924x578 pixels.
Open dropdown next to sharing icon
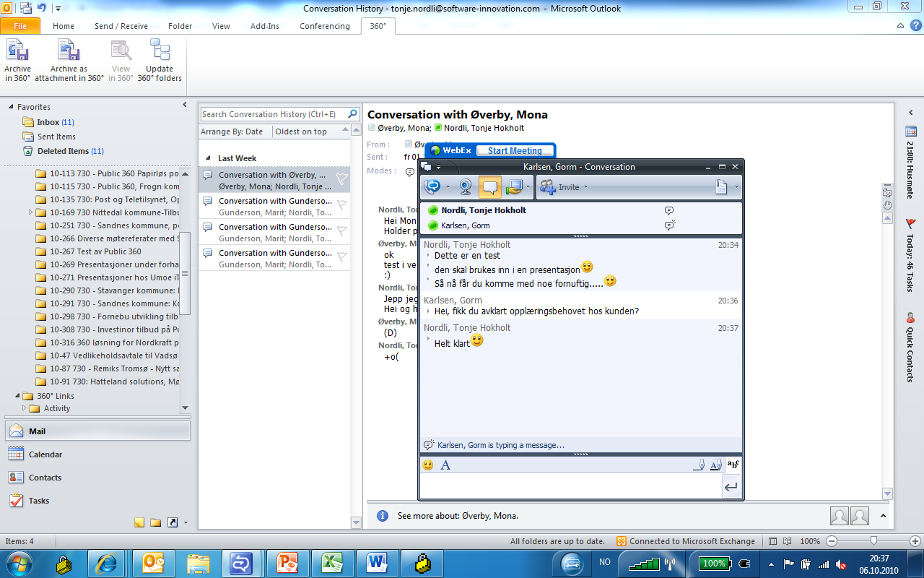tap(528, 187)
